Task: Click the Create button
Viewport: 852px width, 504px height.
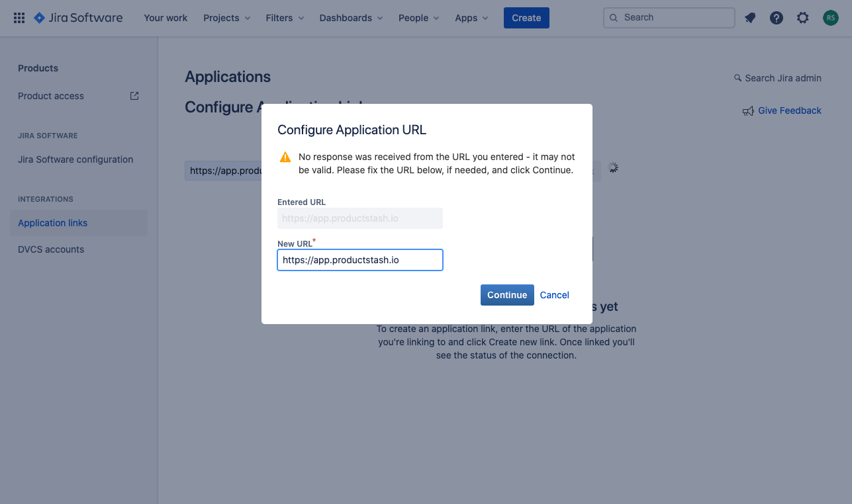Action: pyautogui.click(x=526, y=18)
